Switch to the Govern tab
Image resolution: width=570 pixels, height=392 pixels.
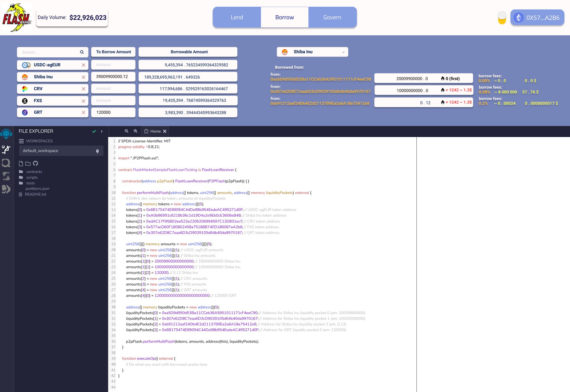(x=332, y=17)
